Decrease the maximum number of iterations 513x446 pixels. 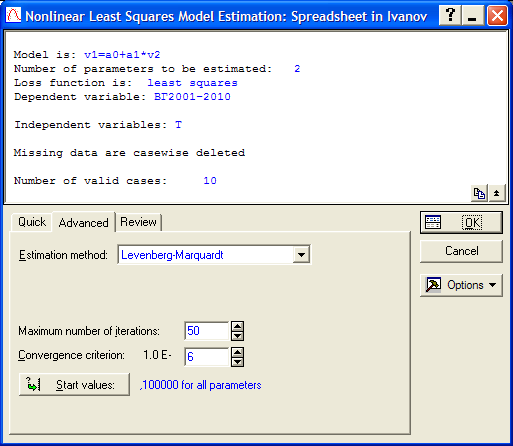237,336
